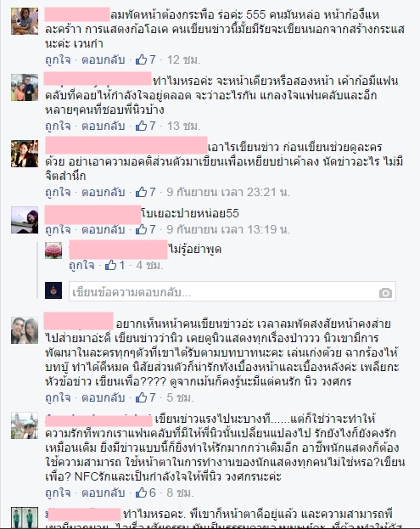Click thumbs-up icon on 8 ชม. comment
Image resolution: width=420 pixels, height=529 pixels.
pos(141,492)
